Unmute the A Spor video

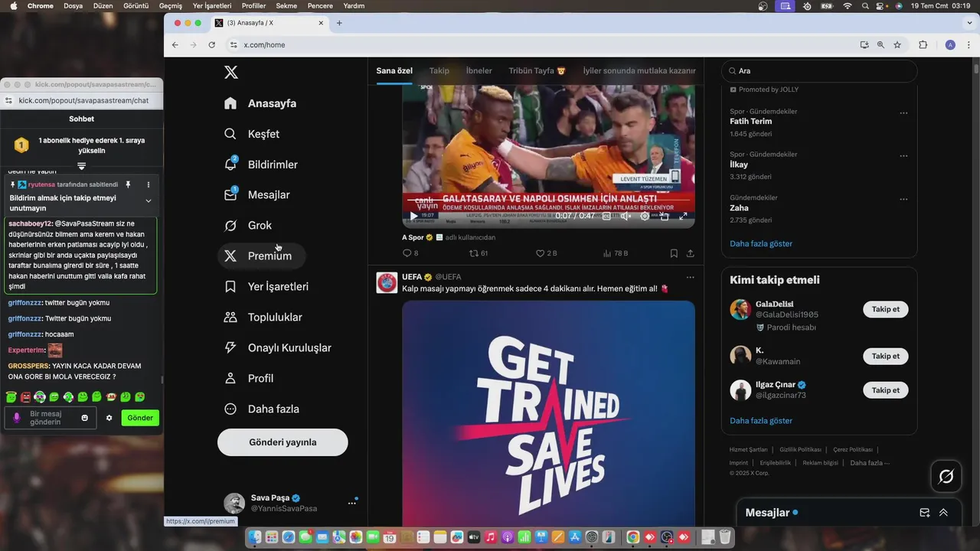point(626,217)
